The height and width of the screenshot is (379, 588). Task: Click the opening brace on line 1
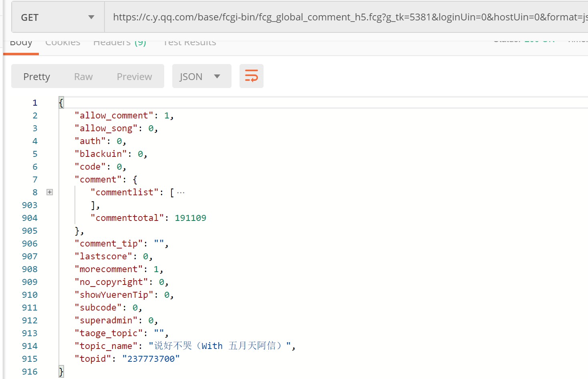tap(61, 102)
